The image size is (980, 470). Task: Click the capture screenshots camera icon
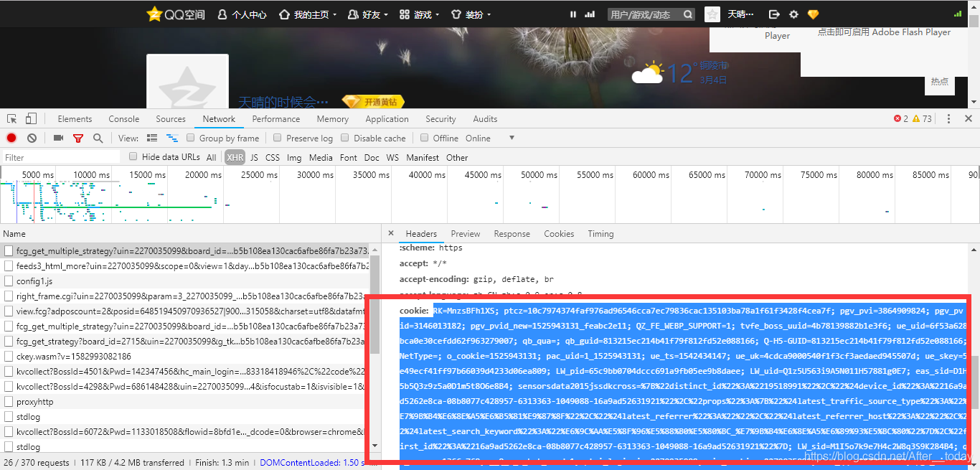[59, 138]
